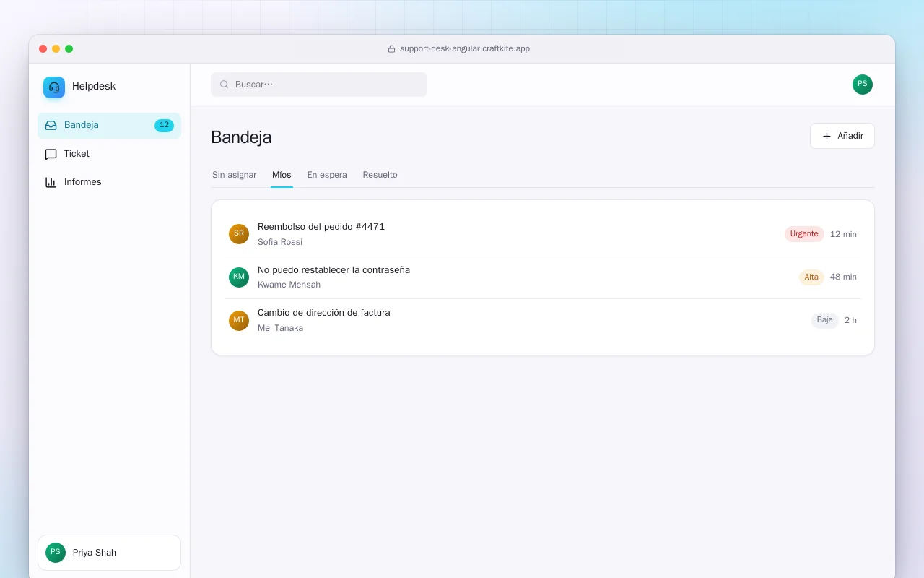The image size is (924, 578).
Task: Click the Baja priority badge
Action: (x=825, y=320)
